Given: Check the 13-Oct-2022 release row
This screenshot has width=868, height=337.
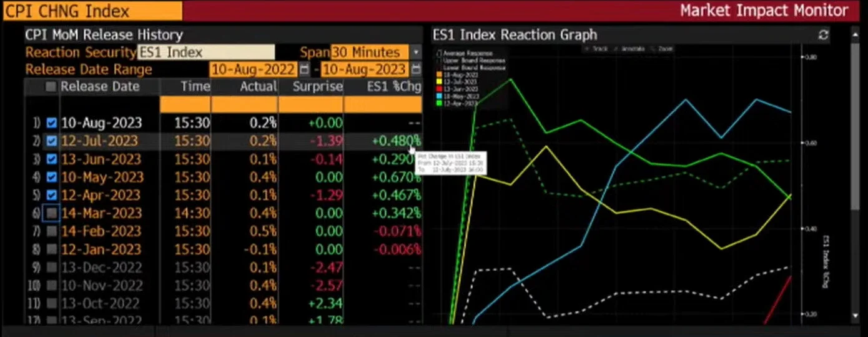Looking at the screenshot, I should (52, 304).
